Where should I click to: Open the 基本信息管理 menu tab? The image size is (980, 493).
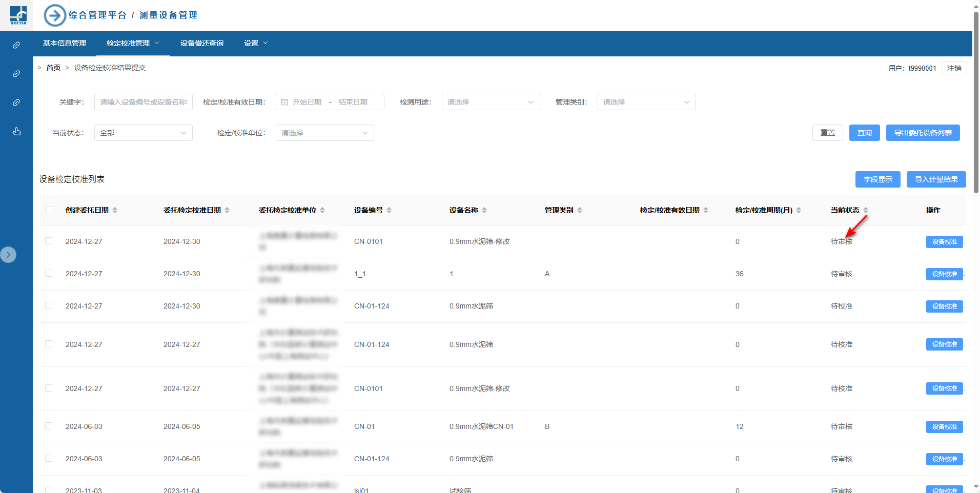click(x=65, y=43)
